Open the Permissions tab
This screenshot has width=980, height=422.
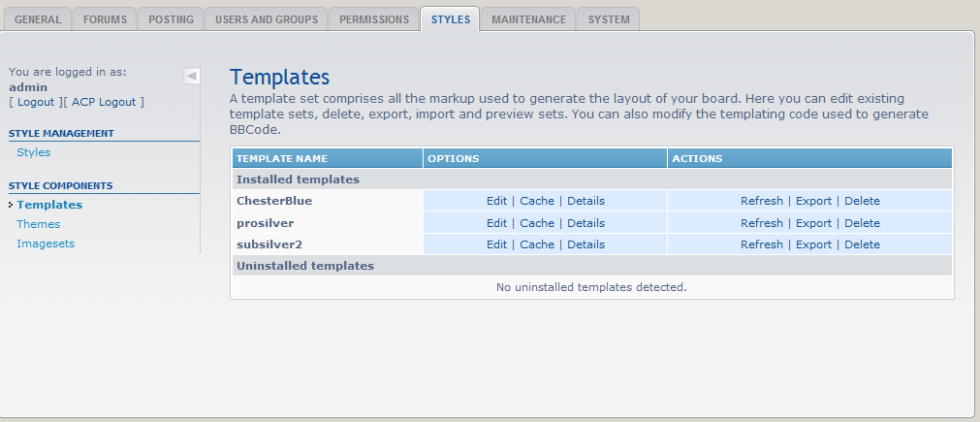pos(373,19)
